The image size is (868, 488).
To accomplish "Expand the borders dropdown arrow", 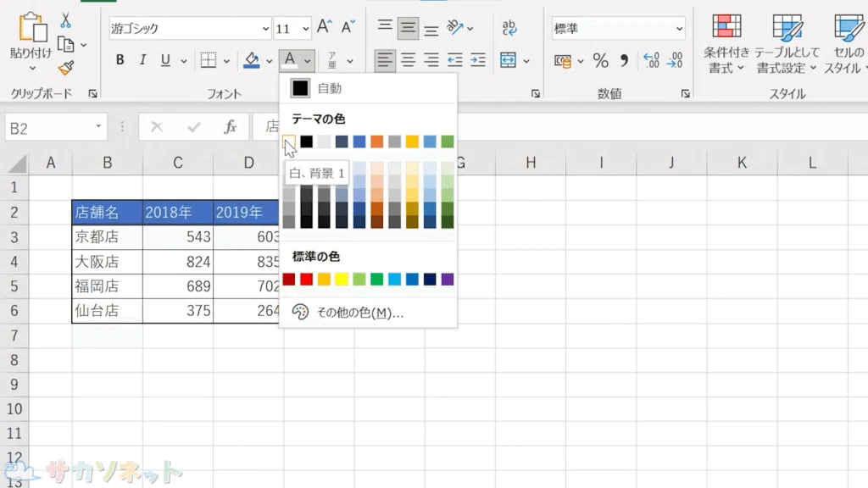I will (x=226, y=61).
